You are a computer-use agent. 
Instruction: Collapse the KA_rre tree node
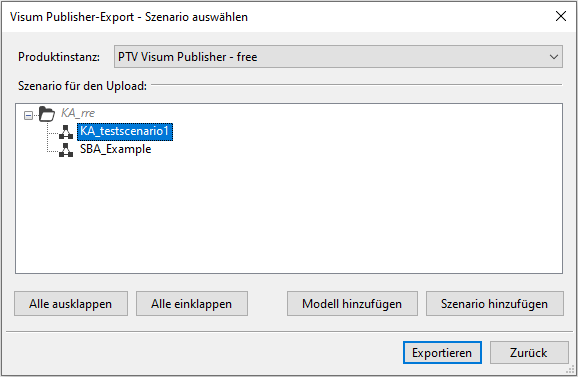point(28,115)
